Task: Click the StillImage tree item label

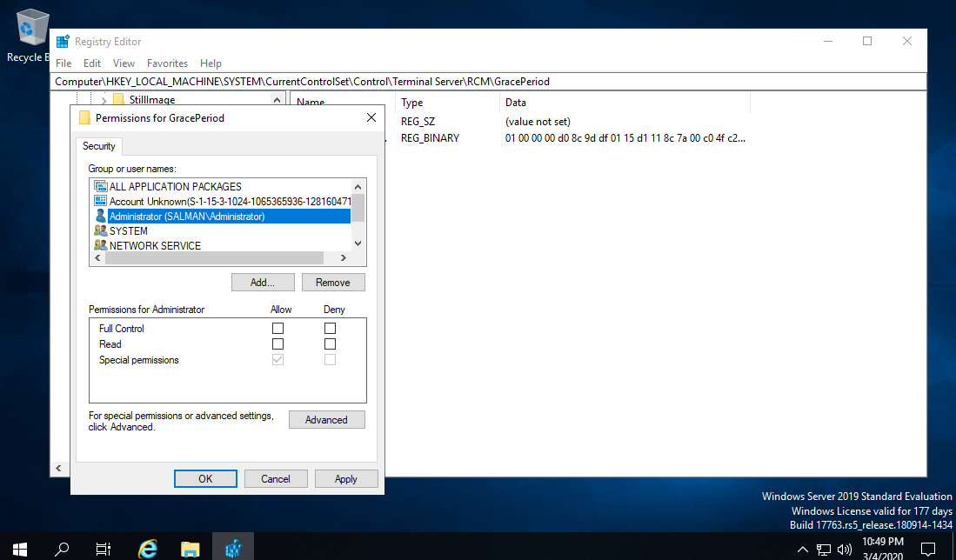Action: pos(152,100)
